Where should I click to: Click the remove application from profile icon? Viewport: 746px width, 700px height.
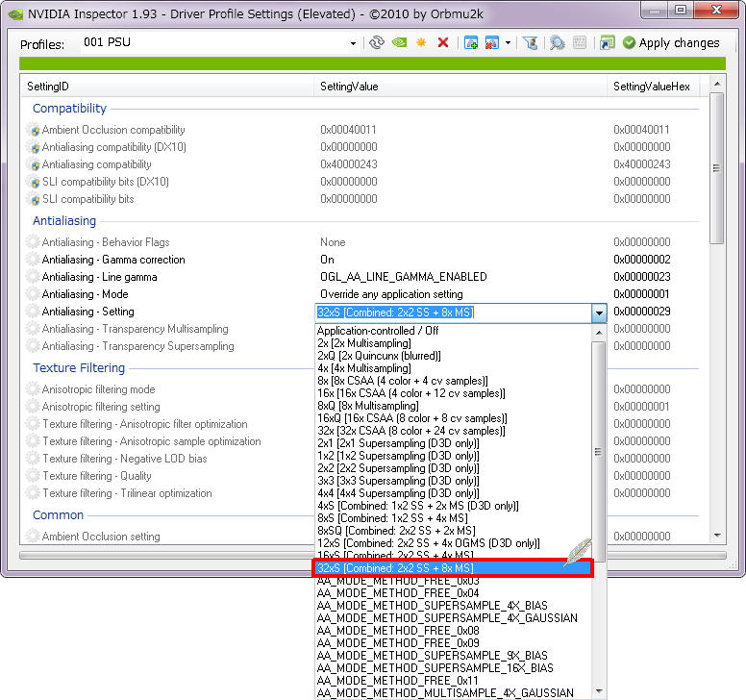point(492,43)
